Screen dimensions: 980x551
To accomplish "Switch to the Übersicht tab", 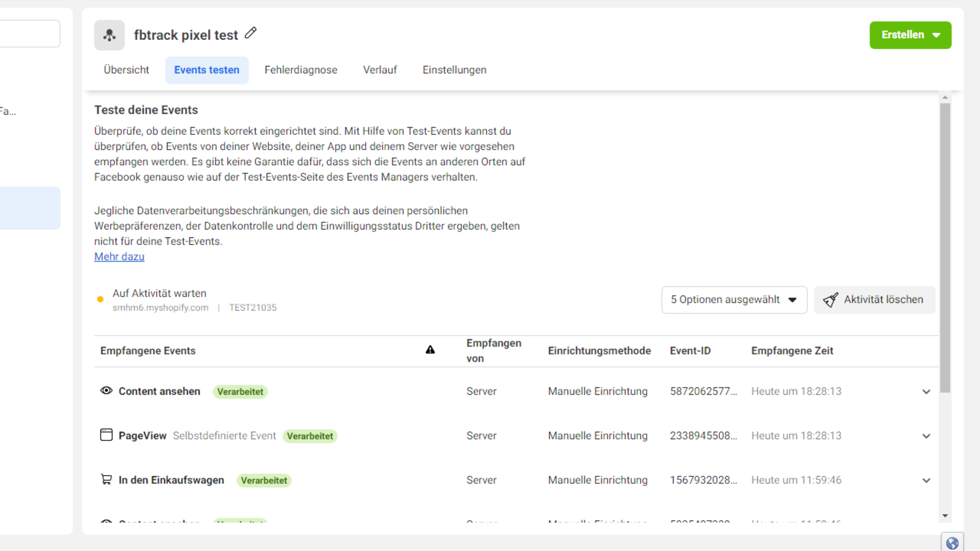I will pos(126,70).
